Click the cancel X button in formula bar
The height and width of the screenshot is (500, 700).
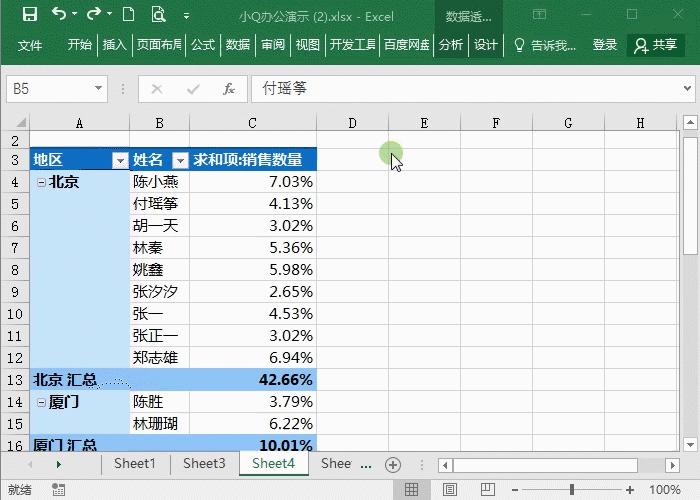[157, 89]
